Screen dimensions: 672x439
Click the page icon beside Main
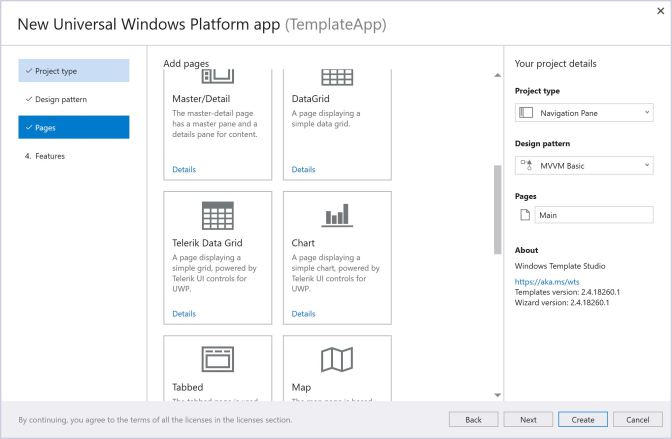point(525,214)
